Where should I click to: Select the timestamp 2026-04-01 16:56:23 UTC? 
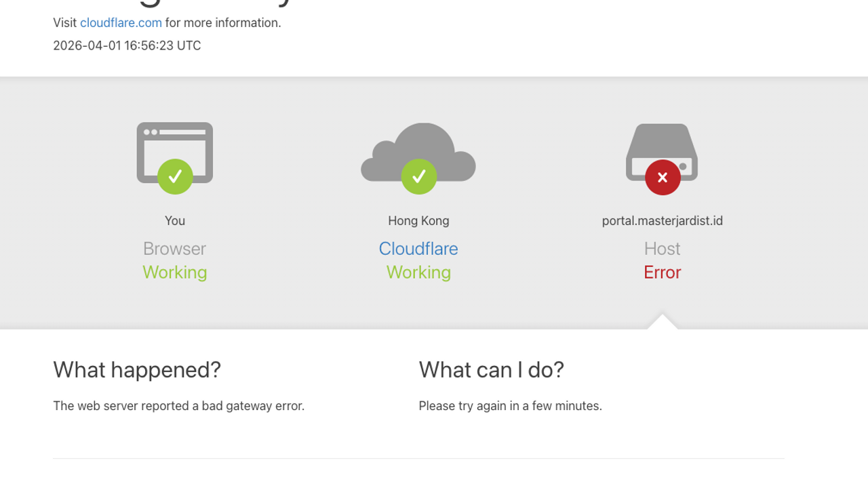click(127, 46)
